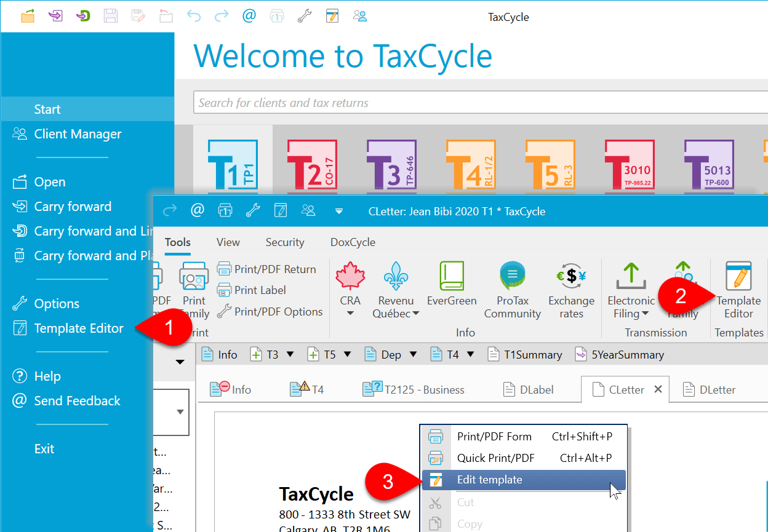Click the purple Carry forward icon in top toolbar
The image size is (768, 532).
pyautogui.click(x=55, y=16)
